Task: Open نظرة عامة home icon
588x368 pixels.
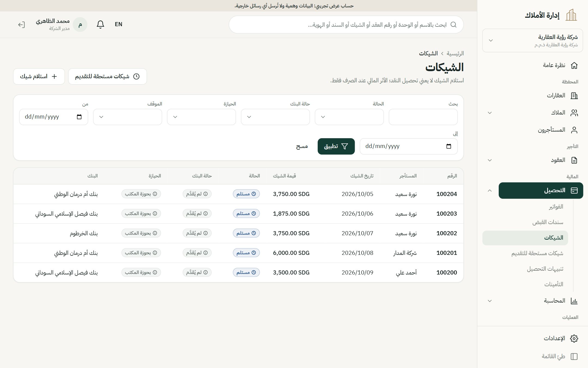Action: (x=574, y=65)
